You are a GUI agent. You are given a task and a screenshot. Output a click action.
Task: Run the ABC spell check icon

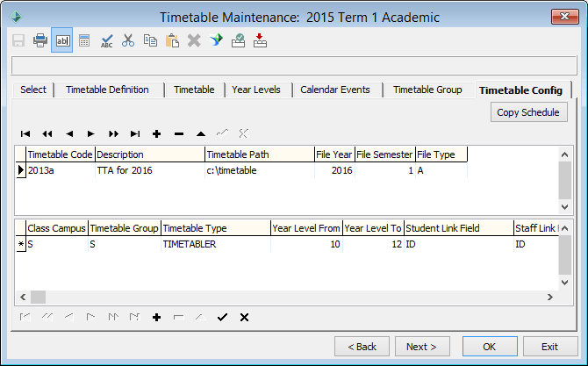tap(106, 40)
